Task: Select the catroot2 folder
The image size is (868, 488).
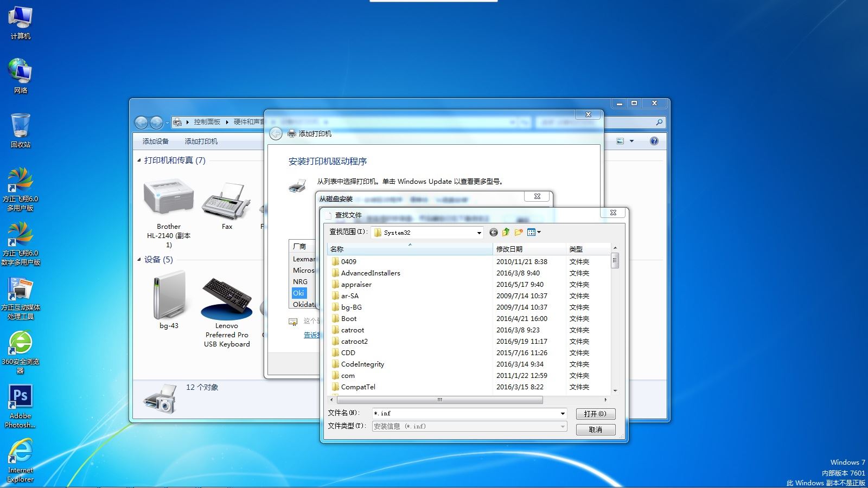Action: [x=354, y=341]
